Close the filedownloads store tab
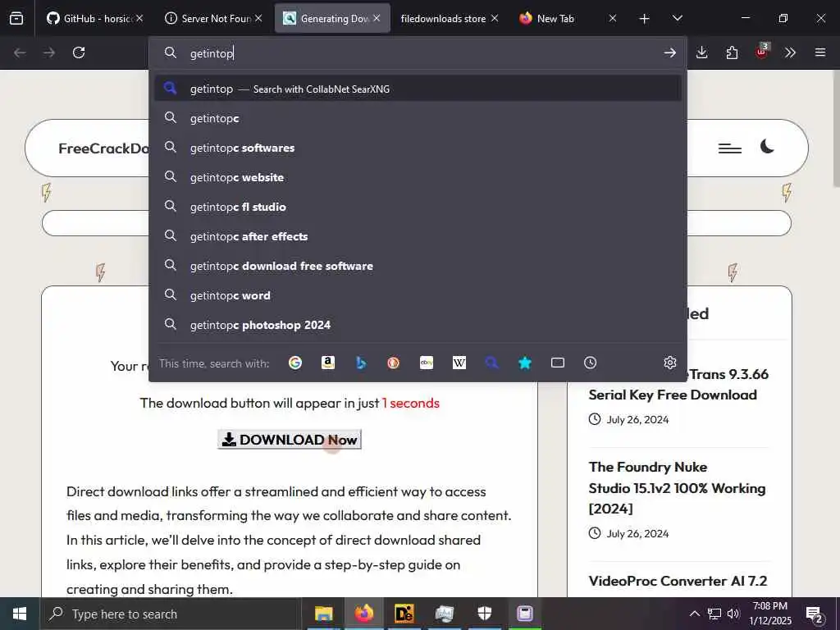Screen dimensions: 840x630 (x=495, y=18)
